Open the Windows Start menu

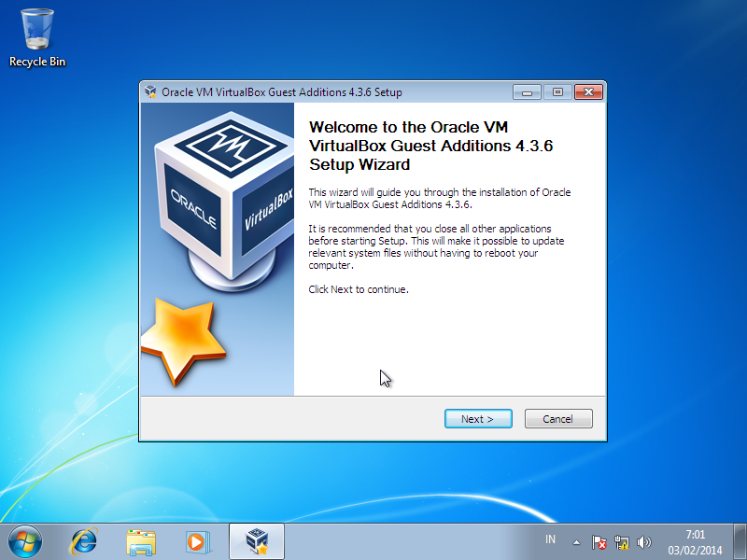[25, 542]
